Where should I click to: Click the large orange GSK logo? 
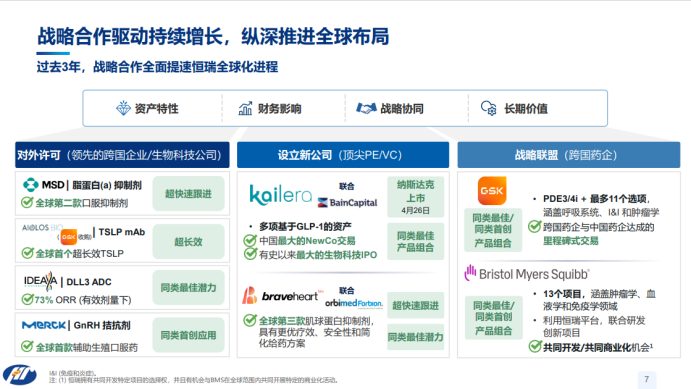pos(492,190)
